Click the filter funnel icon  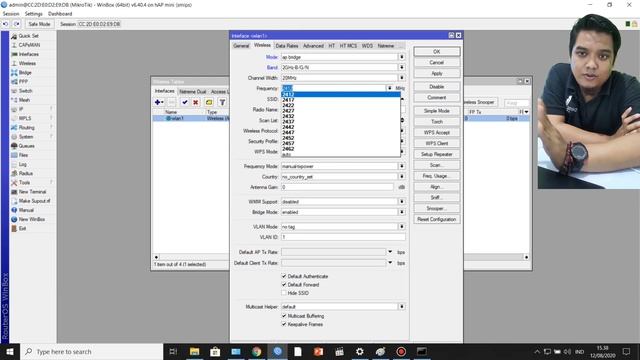222,102
